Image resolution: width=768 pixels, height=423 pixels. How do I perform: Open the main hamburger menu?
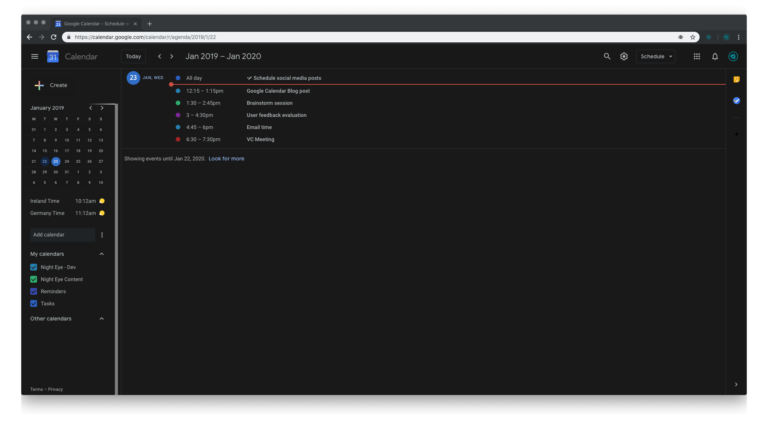click(34, 57)
